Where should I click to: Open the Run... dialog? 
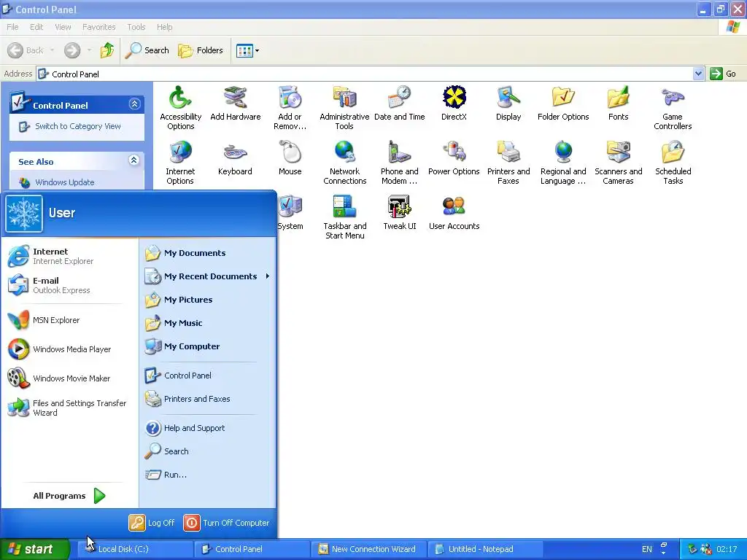point(208,474)
